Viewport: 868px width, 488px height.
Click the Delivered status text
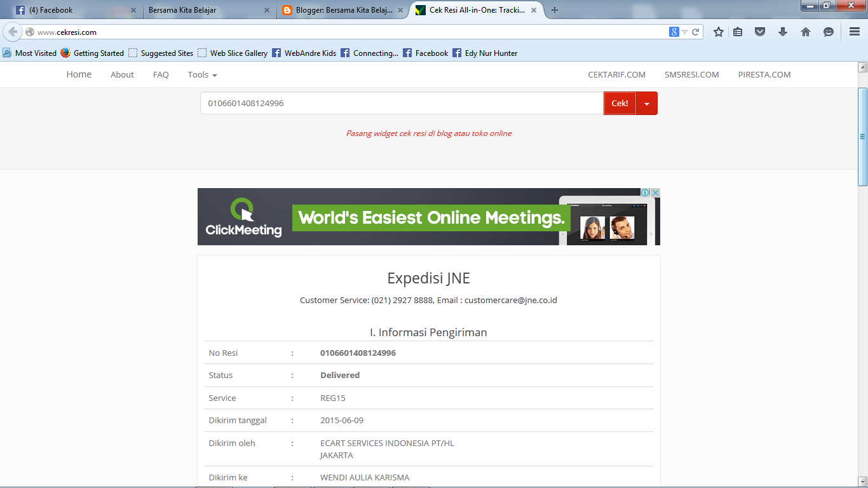pos(340,375)
